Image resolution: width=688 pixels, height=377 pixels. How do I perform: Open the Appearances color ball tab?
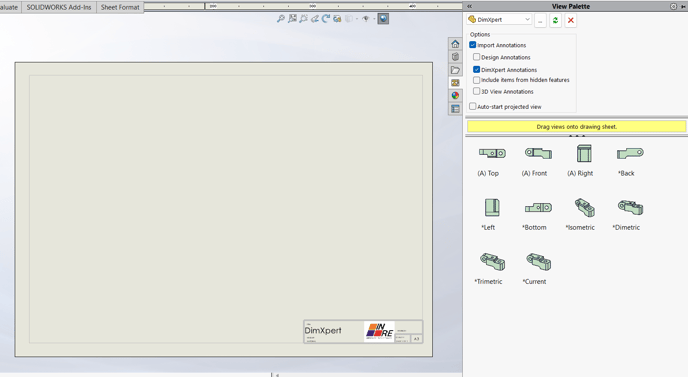[x=455, y=95]
